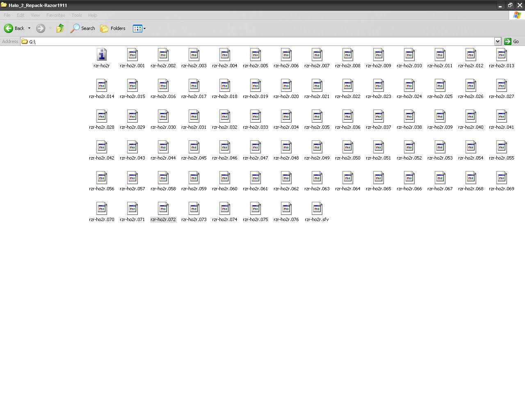
Task: Restore down the Explorer window
Action: [510, 5]
